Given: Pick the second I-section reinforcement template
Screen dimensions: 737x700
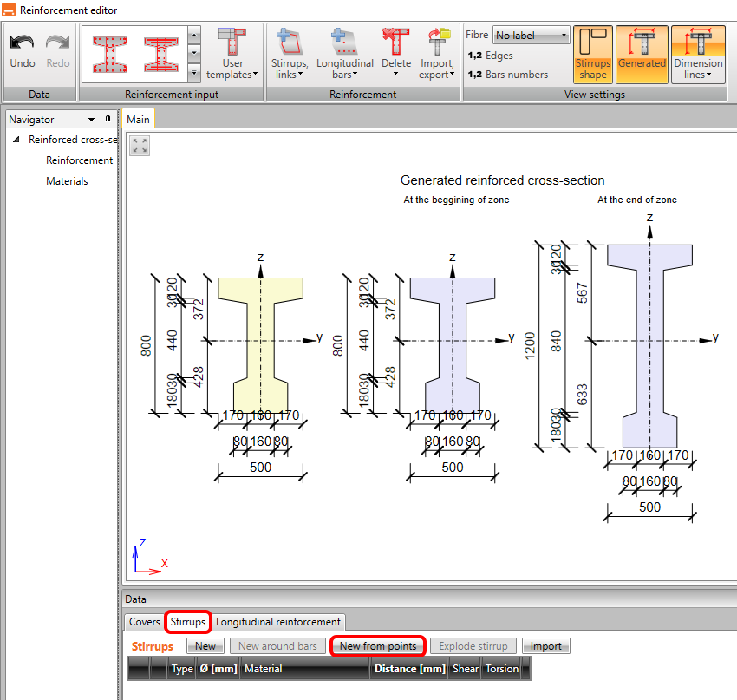Looking at the screenshot, I should [160, 54].
